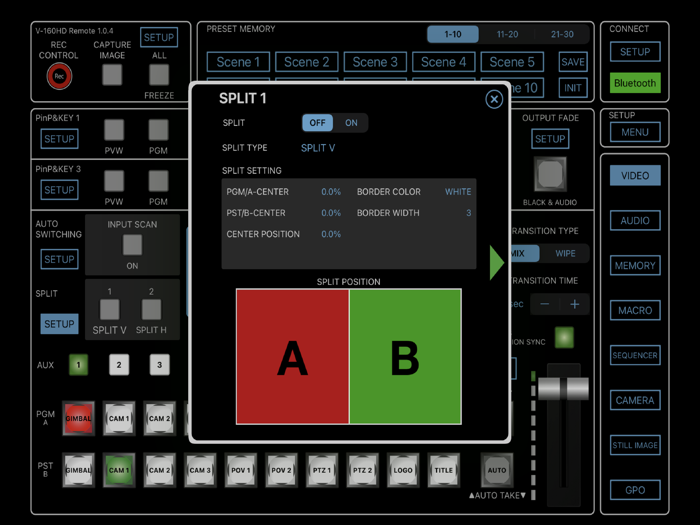Image resolution: width=700 pixels, height=525 pixels.
Task: Click the green arrow to go to next split page
Action: point(496,262)
